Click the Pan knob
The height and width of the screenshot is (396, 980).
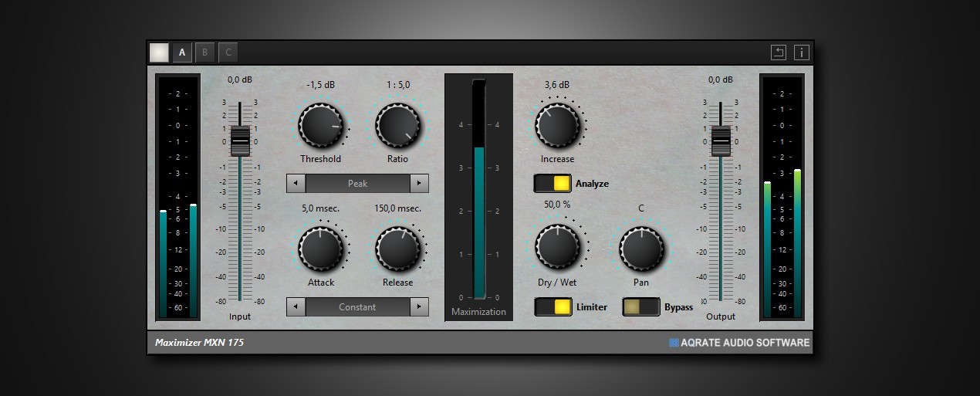[x=641, y=248]
